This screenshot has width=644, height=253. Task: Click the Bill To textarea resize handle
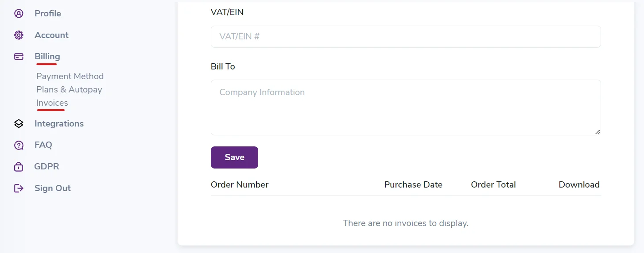[x=597, y=132]
